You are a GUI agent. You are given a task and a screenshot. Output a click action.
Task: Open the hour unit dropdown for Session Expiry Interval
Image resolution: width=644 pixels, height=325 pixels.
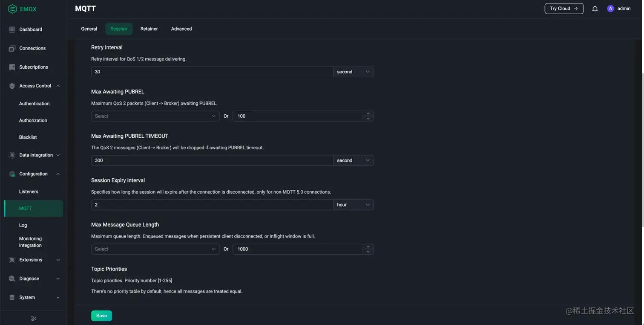coord(353,205)
